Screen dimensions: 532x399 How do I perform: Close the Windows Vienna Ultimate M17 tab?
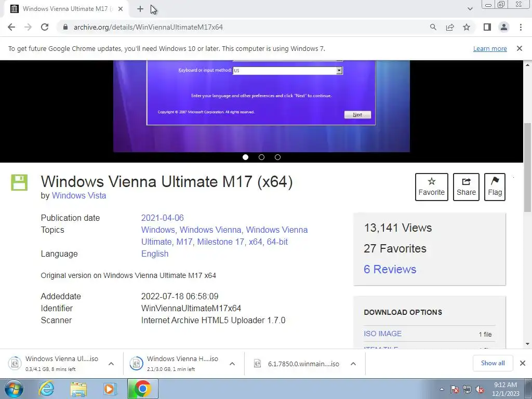tap(121, 9)
